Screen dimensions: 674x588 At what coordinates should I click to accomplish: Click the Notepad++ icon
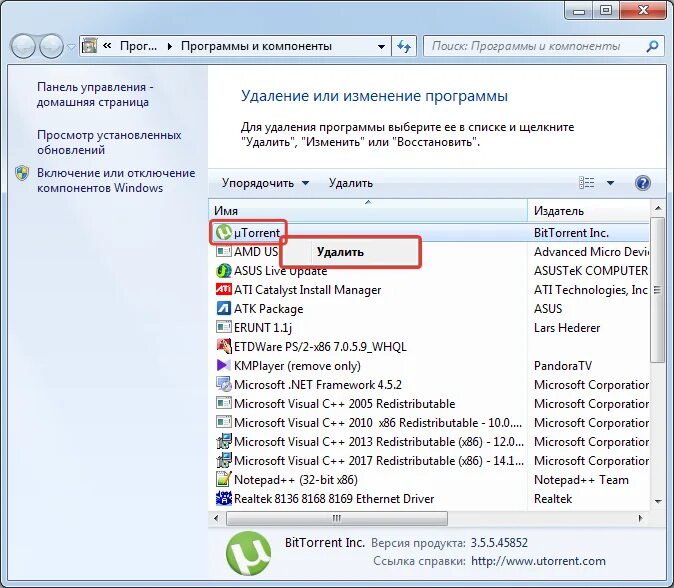click(x=224, y=479)
